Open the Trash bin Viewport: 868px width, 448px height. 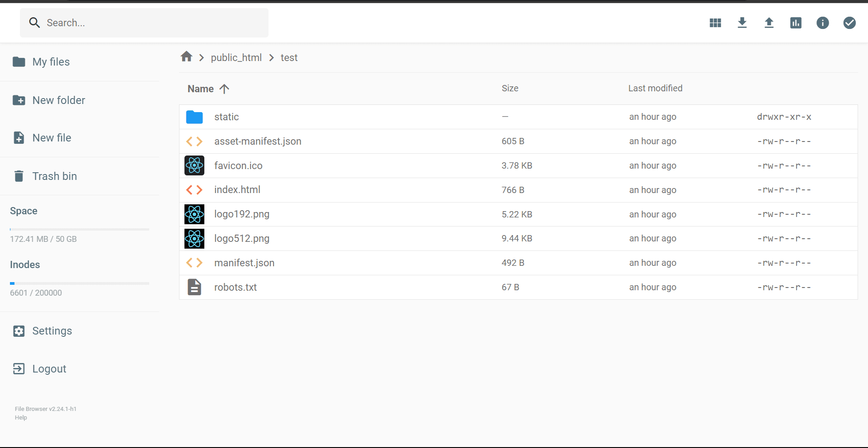(x=54, y=176)
